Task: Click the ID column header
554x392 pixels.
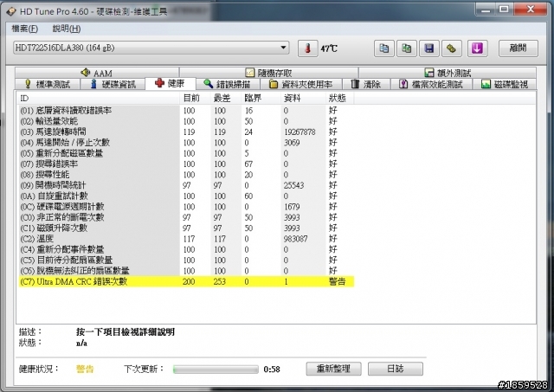Action: click(x=98, y=98)
